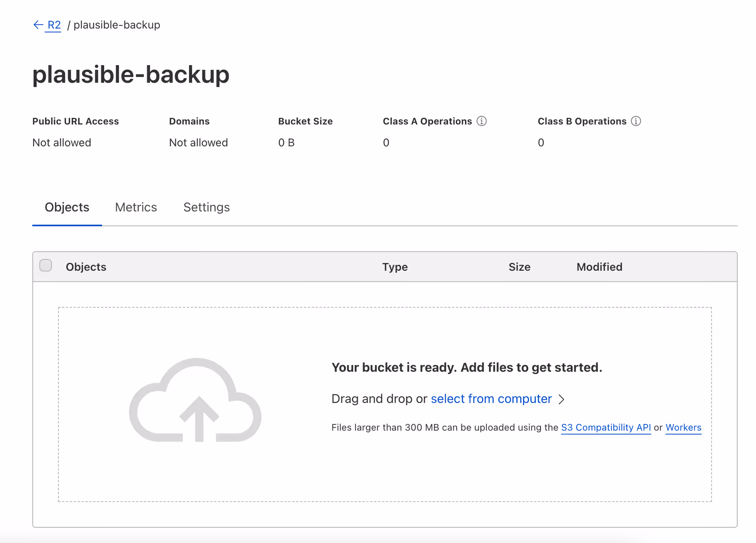Select the Objects tab
756x543 pixels.
point(67,207)
